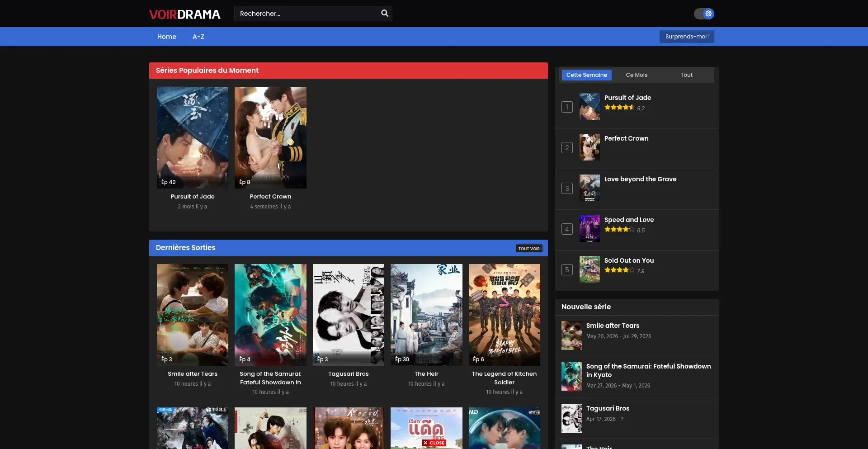The height and width of the screenshot is (449, 868).
Task: Click the Tagusari Bros thumbnail in Nouvelle série
Action: click(x=571, y=418)
